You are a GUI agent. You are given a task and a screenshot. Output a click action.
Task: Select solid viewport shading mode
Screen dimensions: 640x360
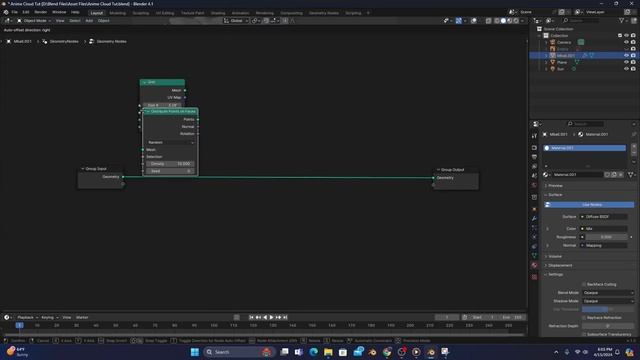click(x=503, y=20)
